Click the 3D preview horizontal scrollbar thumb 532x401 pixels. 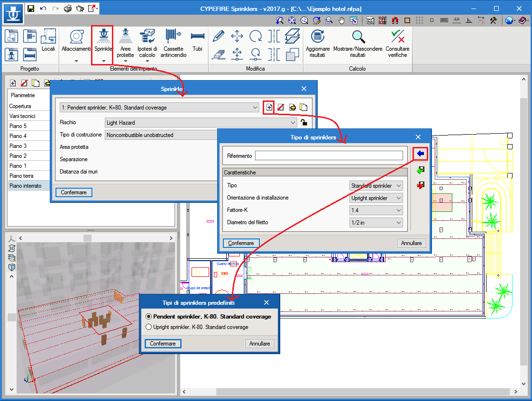coord(88,238)
